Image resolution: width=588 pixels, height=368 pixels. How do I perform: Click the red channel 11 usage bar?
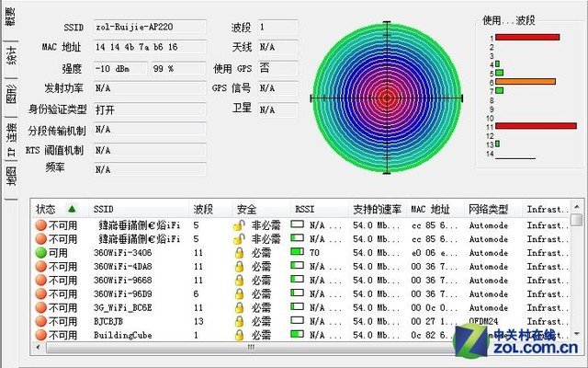point(536,126)
